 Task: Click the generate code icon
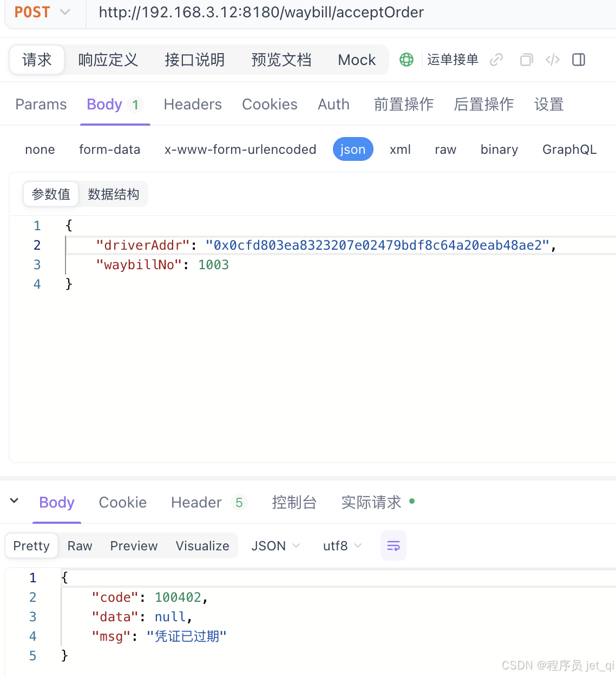click(x=553, y=60)
